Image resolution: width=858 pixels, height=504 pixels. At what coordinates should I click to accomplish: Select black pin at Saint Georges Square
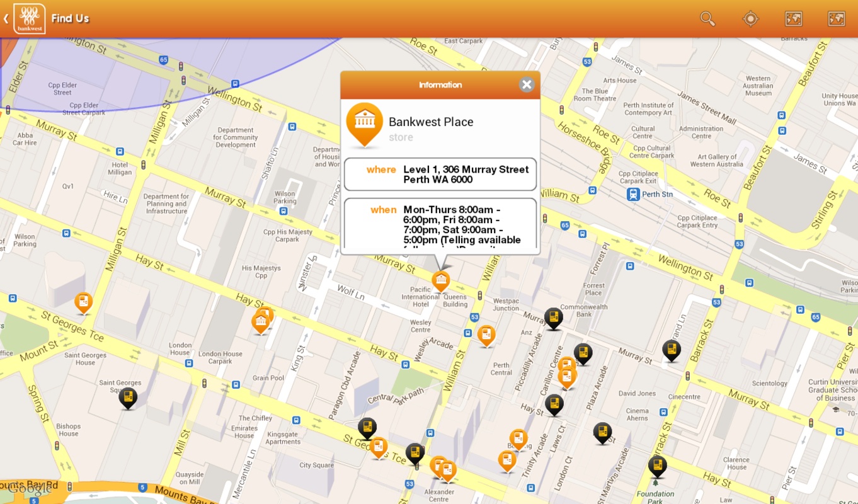tap(128, 399)
